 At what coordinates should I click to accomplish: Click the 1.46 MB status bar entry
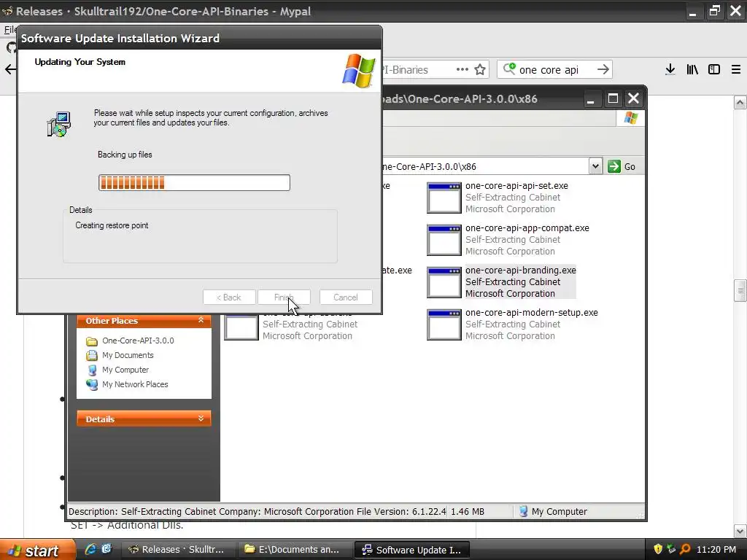468,511
